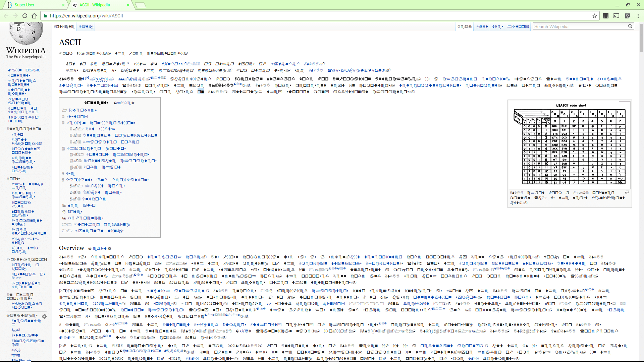Reload the current page
This screenshot has width=644, height=362.
tap(24, 15)
